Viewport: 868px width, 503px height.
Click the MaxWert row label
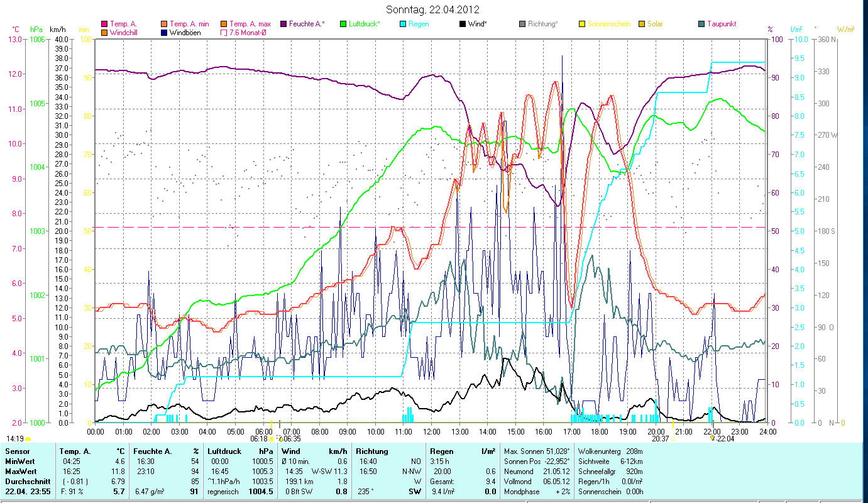20,472
